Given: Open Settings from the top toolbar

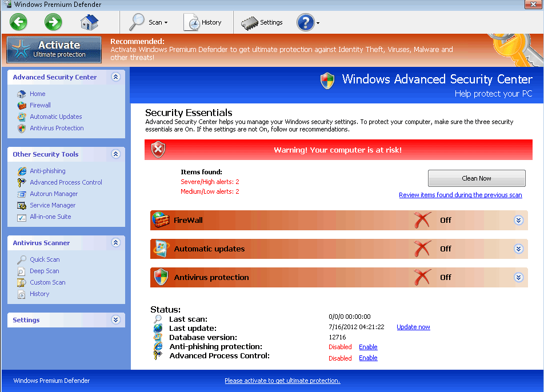Looking at the screenshot, I should [262, 23].
